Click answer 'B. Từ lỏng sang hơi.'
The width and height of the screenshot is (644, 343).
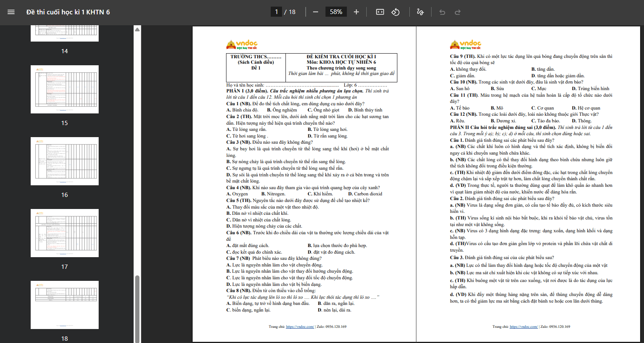(328, 129)
